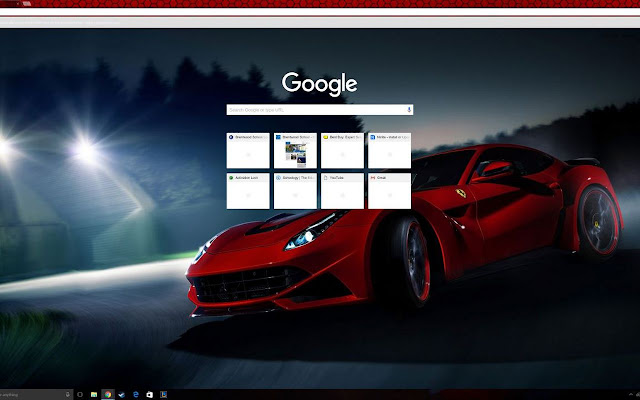Click the Chrome address bar
The height and width of the screenshot is (400, 640).
tap(320, 12)
